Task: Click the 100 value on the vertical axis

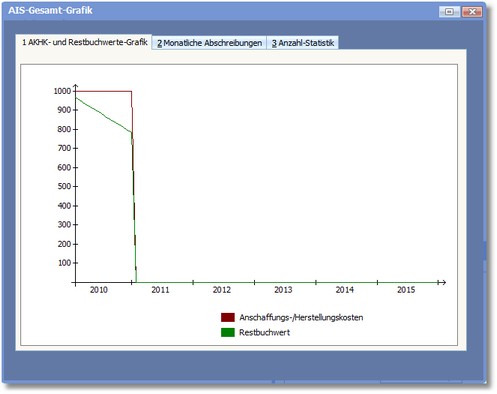Action: pyautogui.click(x=64, y=263)
